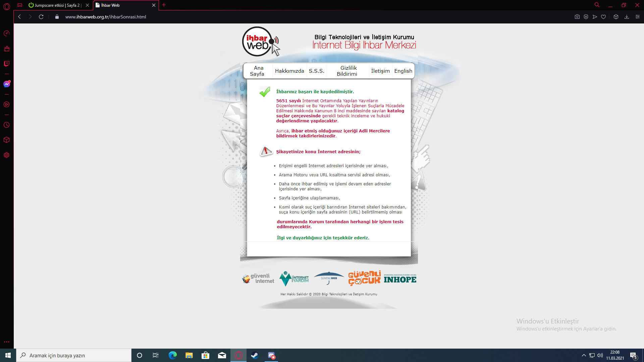644x362 pixels.
Task: Open Messenger in the Opera sidebar
Action: coord(7,84)
